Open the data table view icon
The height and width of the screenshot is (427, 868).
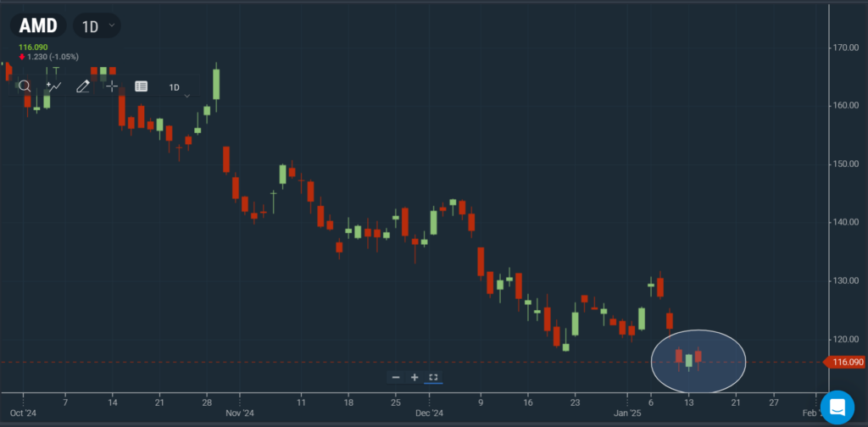141,86
